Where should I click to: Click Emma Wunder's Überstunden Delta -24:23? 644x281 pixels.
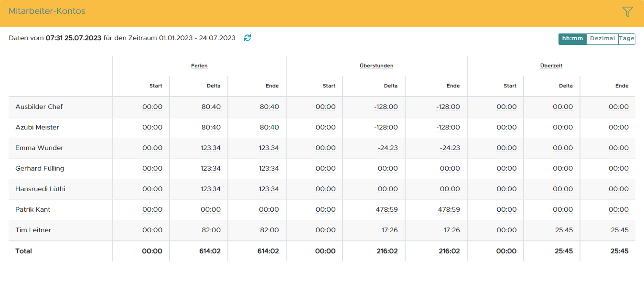click(387, 148)
